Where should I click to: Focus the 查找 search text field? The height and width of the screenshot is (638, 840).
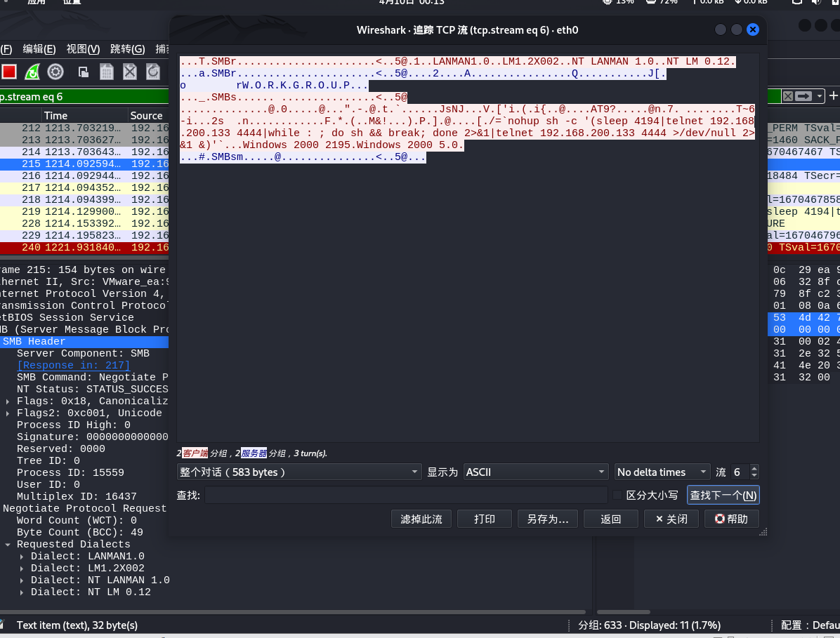click(x=405, y=495)
